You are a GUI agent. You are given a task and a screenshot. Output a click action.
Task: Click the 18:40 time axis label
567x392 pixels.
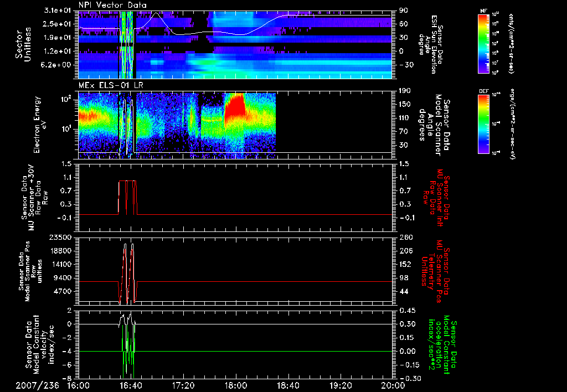[x=288, y=385]
